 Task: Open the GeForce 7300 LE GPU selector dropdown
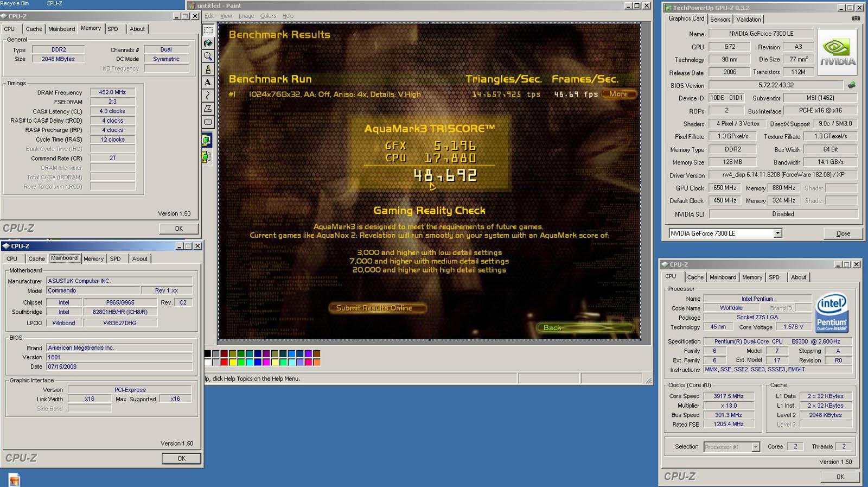[x=777, y=233]
